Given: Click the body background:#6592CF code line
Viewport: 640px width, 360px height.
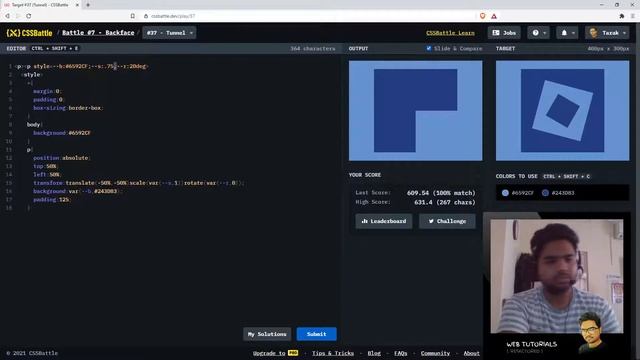Looking at the screenshot, I should tap(62, 133).
